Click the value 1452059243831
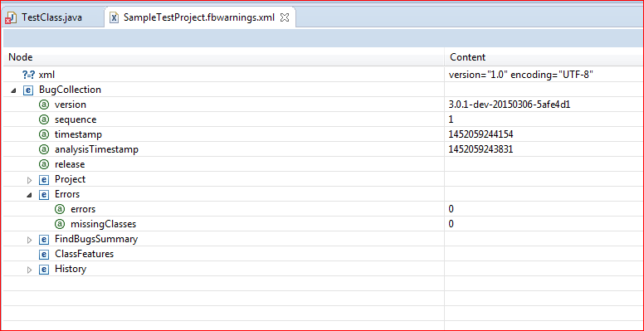This screenshot has height=331, width=644. click(x=481, y=149)
